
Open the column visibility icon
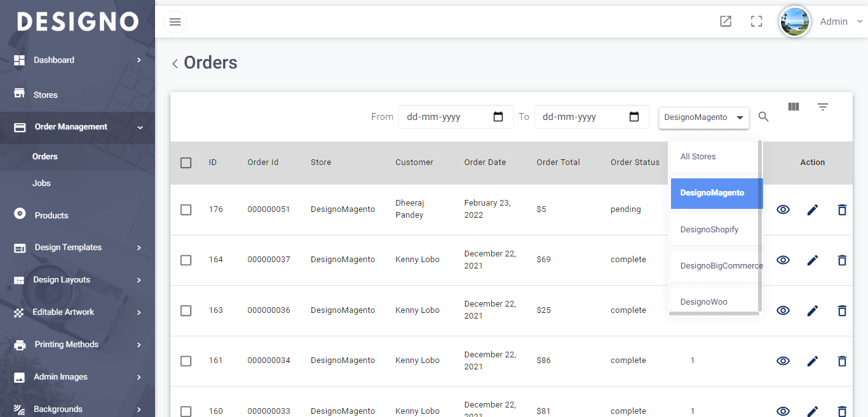[x=793, y=107]
